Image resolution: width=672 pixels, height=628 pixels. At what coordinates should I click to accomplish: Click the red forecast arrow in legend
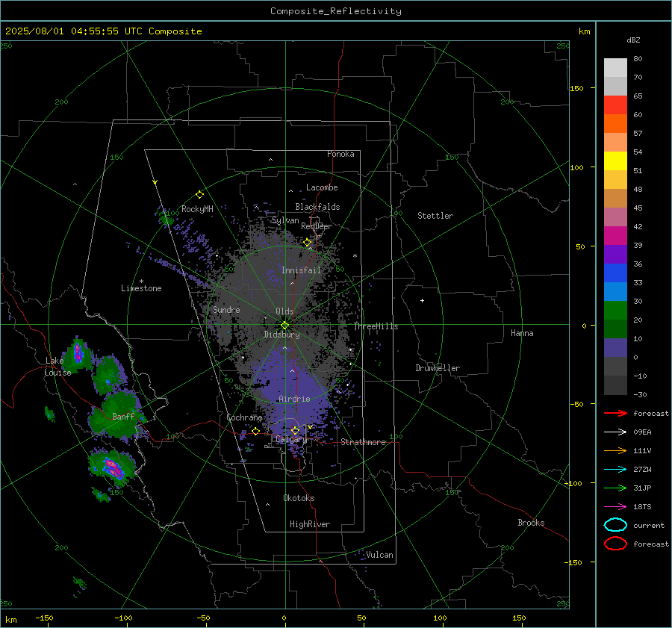(615, 413)
